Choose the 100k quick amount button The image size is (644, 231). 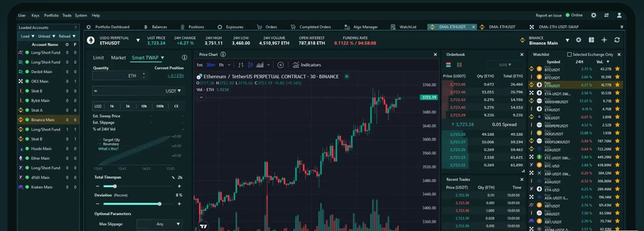pos(160,106)
